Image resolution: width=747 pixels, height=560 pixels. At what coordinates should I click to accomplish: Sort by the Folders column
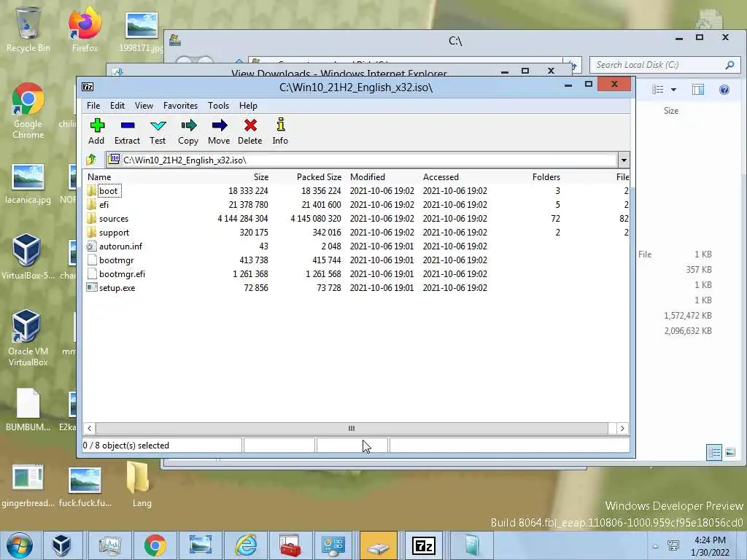[546, 177]
